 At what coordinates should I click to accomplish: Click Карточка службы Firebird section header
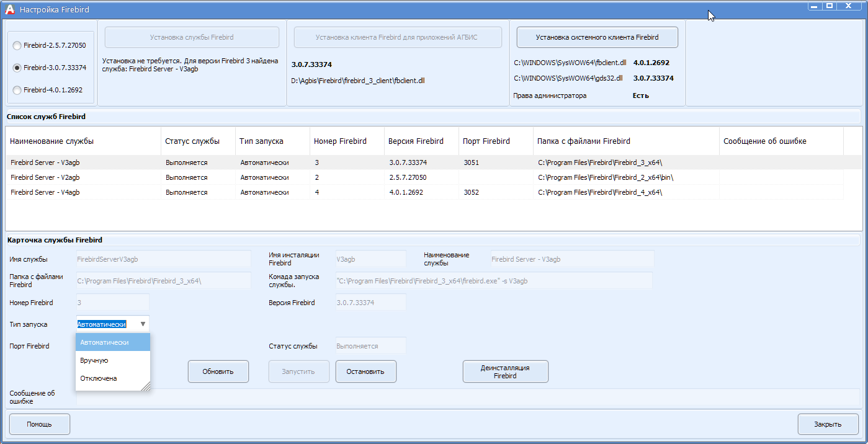55,240
